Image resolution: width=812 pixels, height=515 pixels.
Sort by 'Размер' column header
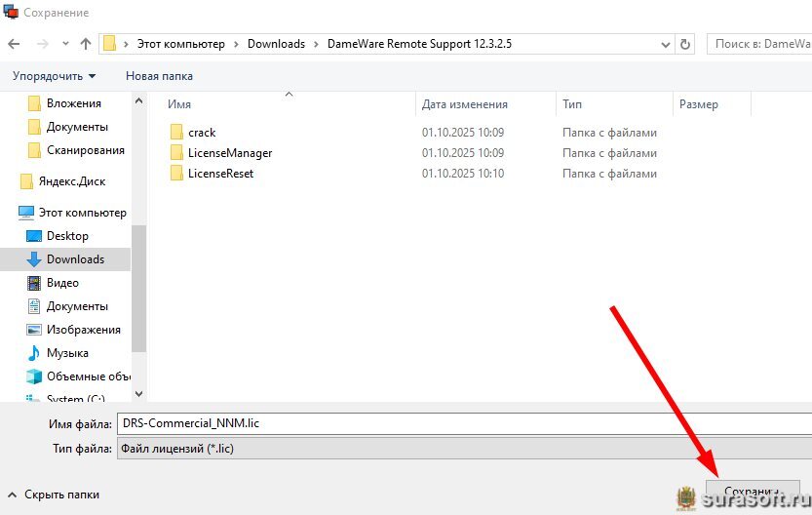(x=699, y=104)
